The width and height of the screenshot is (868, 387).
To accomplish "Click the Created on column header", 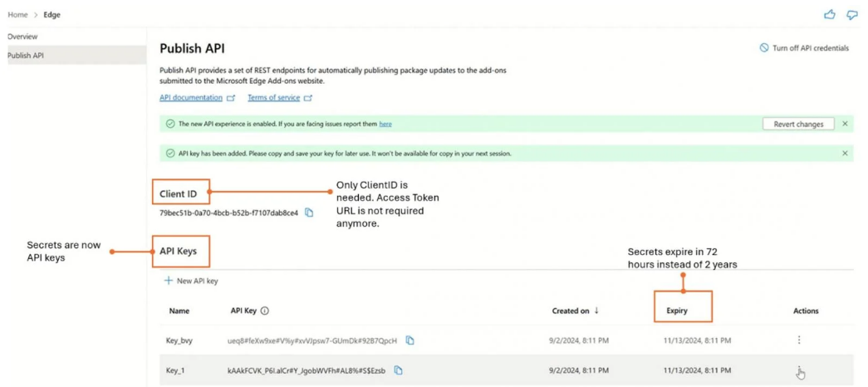I will [x=571, y=311].
